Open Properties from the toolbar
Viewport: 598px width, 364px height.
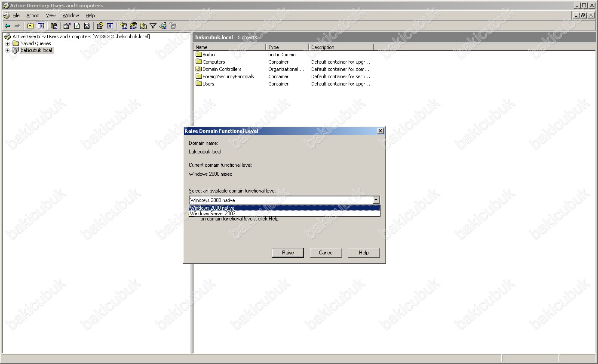point(67,26)
